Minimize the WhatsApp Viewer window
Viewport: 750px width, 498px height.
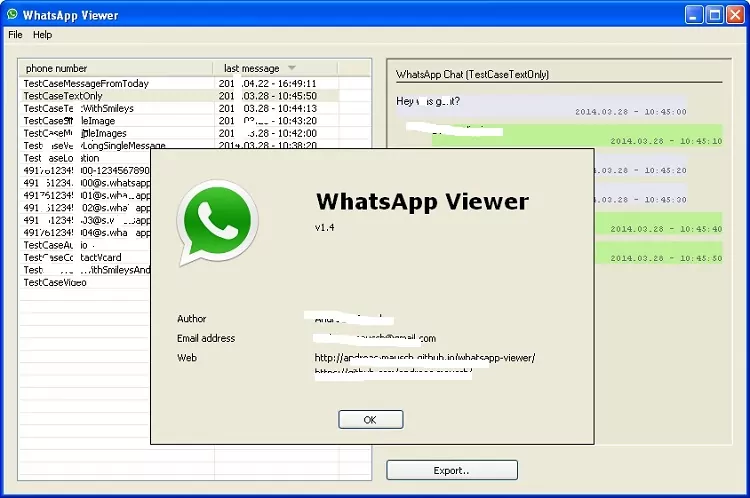tap(694, 15)
